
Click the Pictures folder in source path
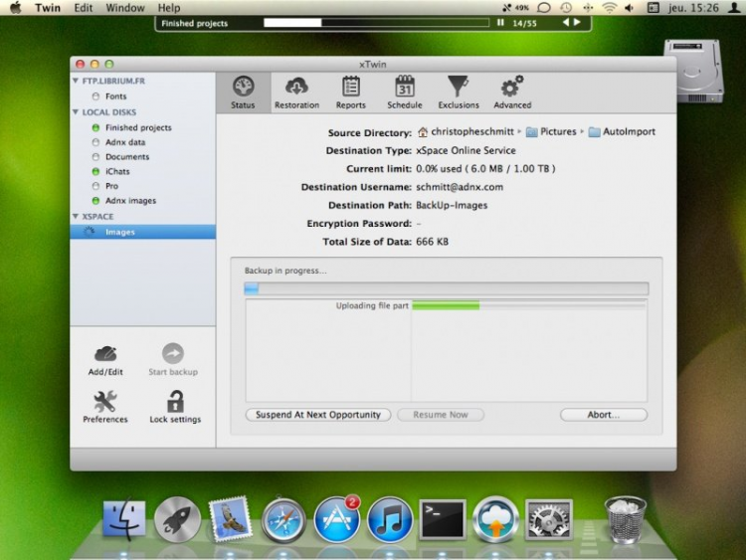point(551,131)
